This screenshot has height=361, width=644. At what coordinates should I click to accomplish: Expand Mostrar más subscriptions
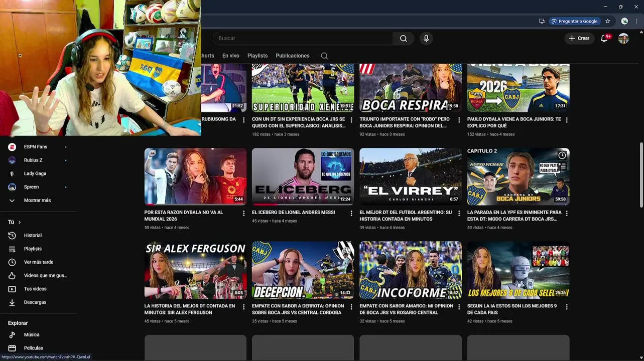click(x=38, y=201)
